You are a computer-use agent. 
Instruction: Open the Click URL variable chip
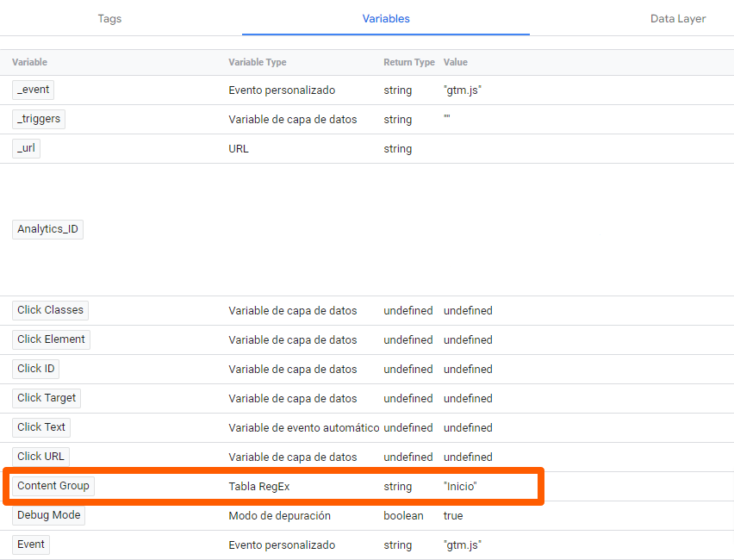[40, 457]
